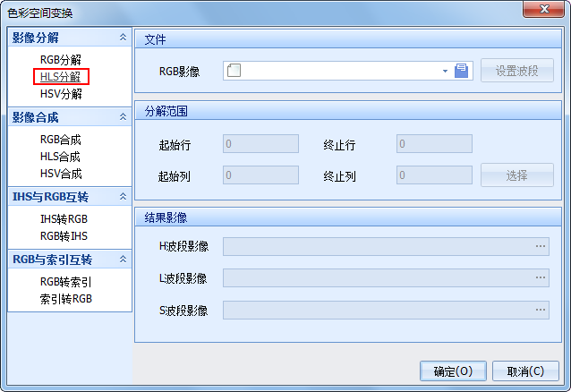The width and height of the screenshot is (571, 392).
Task: Click browse ellipsis for H波段影像
Action: click(541, 246)
